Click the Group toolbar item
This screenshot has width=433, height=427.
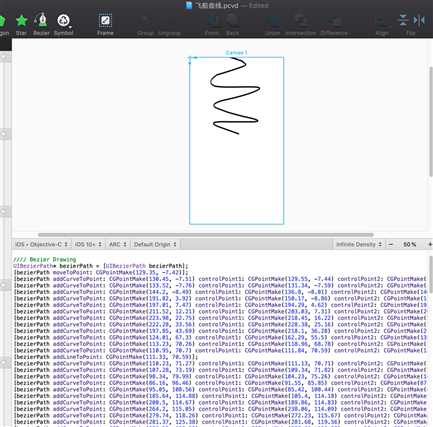click(145, 25)
